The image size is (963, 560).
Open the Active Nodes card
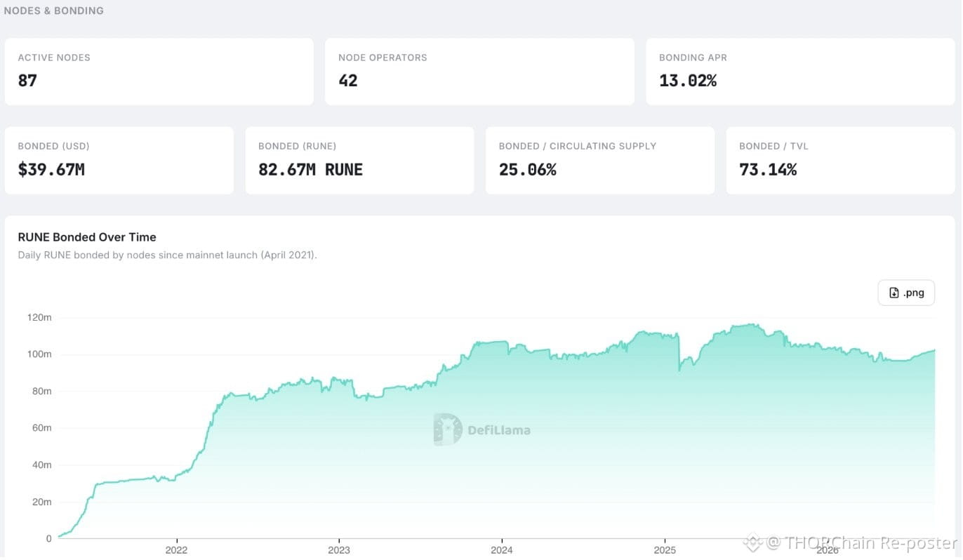click(x=159, y=72)
